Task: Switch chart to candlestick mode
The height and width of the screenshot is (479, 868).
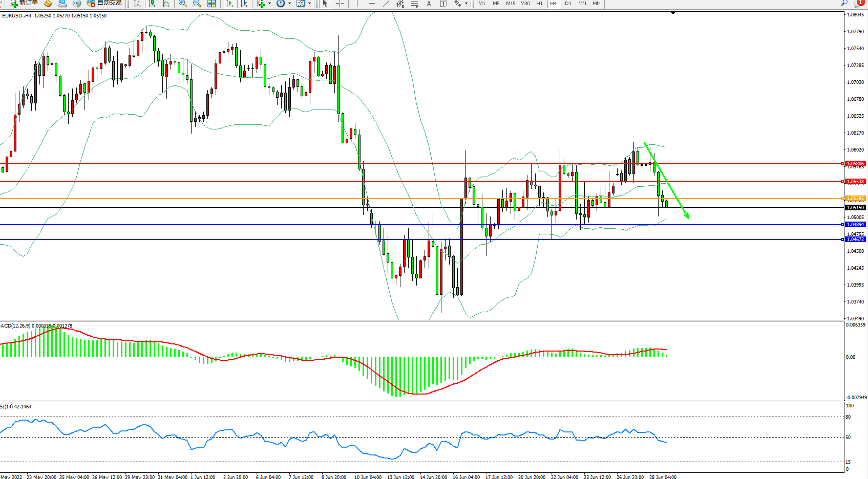Action: pyautogui.click(x=152, y=4)
